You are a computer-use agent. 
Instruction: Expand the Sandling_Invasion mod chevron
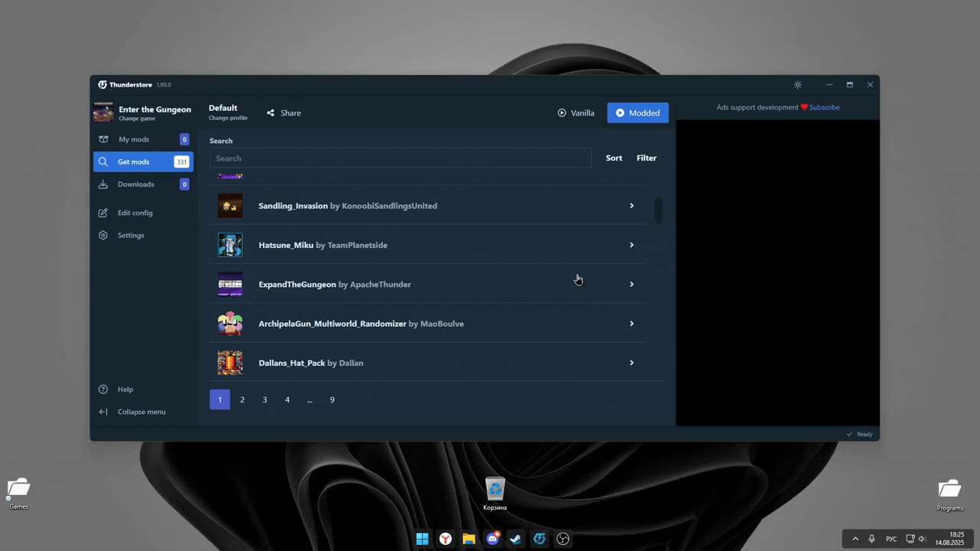[x=632, y=206]
